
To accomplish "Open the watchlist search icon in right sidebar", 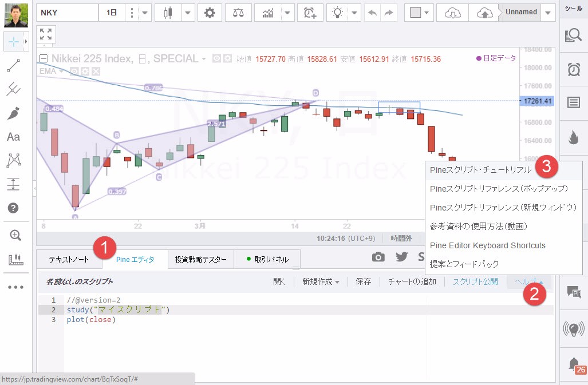I will click(x=573, y=35).
